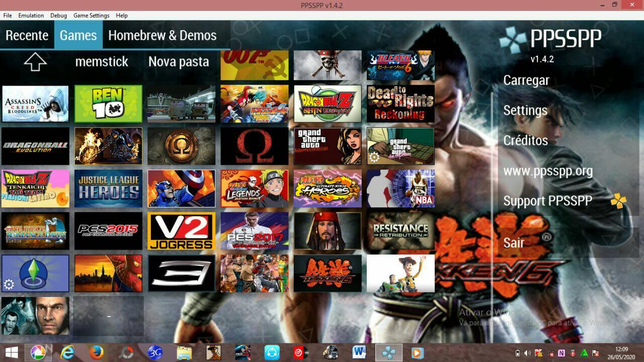Launch PES 2015 game

tap(108, 231)
